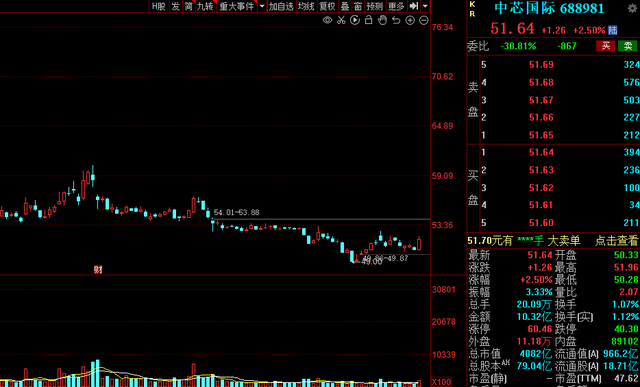Click the red 买 buy button
This screenshot has height=387, width=640.
606,46
